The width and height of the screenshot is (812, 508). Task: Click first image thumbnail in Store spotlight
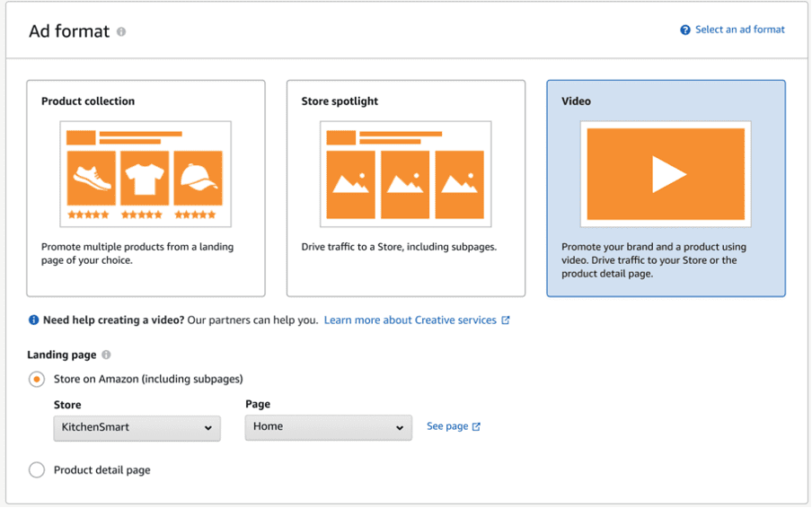click(x=350, y=184)
